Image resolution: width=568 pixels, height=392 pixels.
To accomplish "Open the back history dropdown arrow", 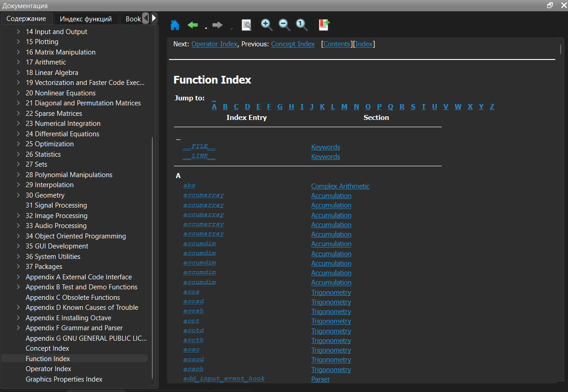I will coord(206,28).
